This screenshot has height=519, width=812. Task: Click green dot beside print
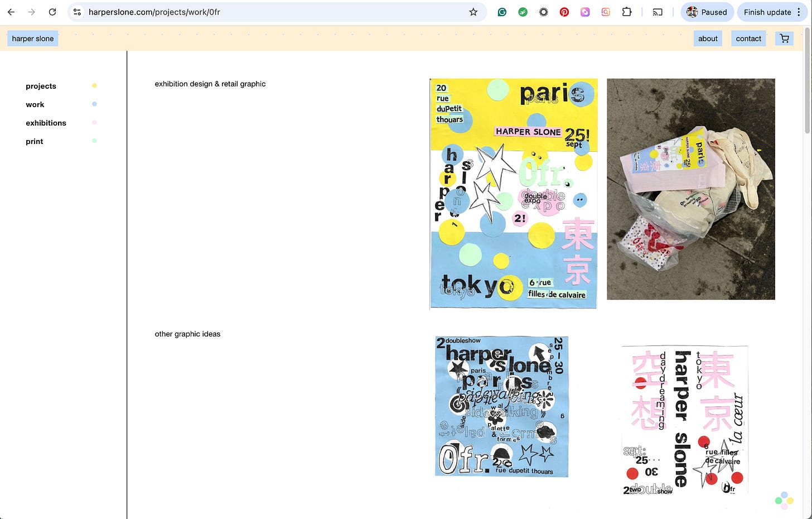[x=94, y=141]
